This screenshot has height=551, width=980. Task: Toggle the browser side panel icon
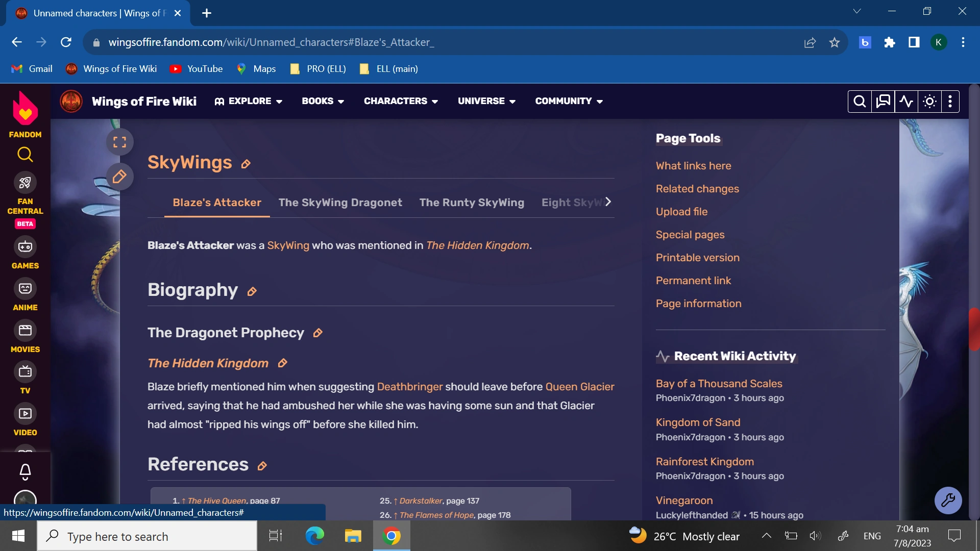(x=914, y=42)
